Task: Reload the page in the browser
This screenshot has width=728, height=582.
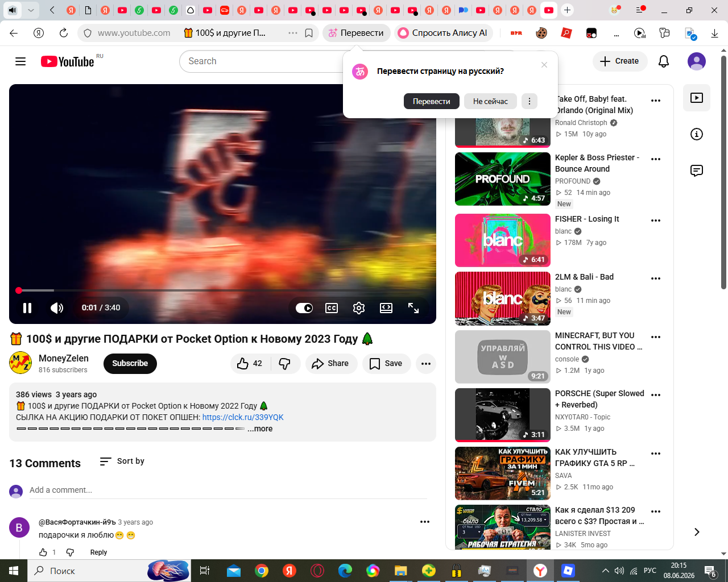Action: coord(64,33)
